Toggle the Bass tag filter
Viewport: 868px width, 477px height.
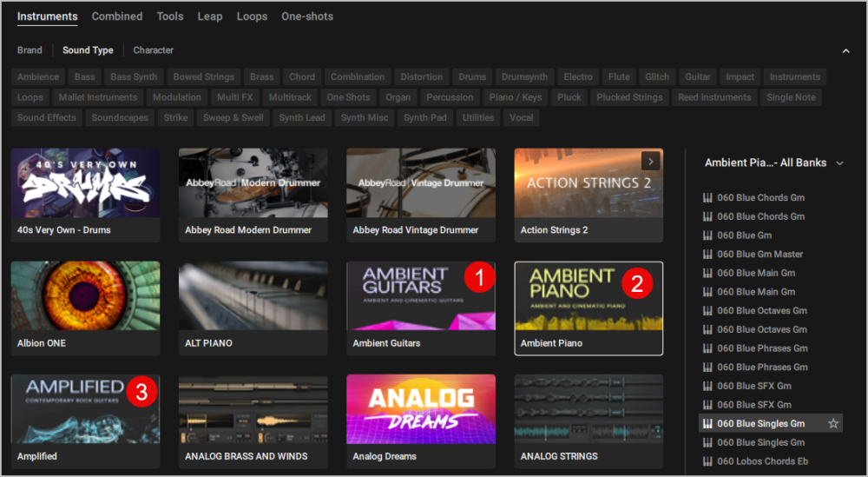(x=85, y=77)
